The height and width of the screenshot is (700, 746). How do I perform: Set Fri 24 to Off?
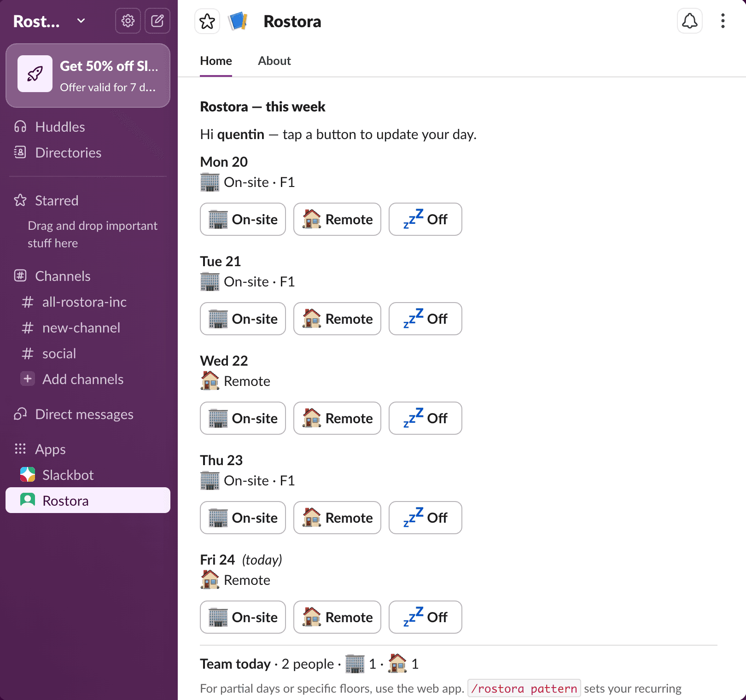[425, 617]
